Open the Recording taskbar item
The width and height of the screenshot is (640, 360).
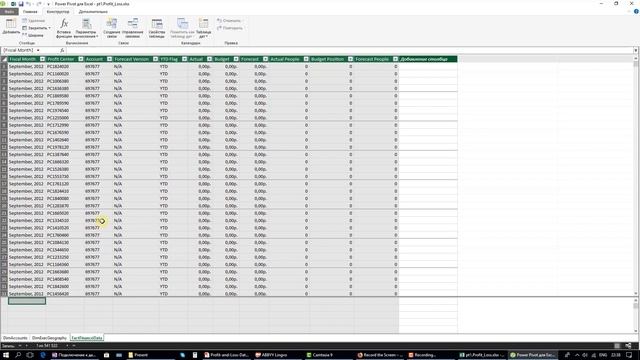(x=422, y=355)
